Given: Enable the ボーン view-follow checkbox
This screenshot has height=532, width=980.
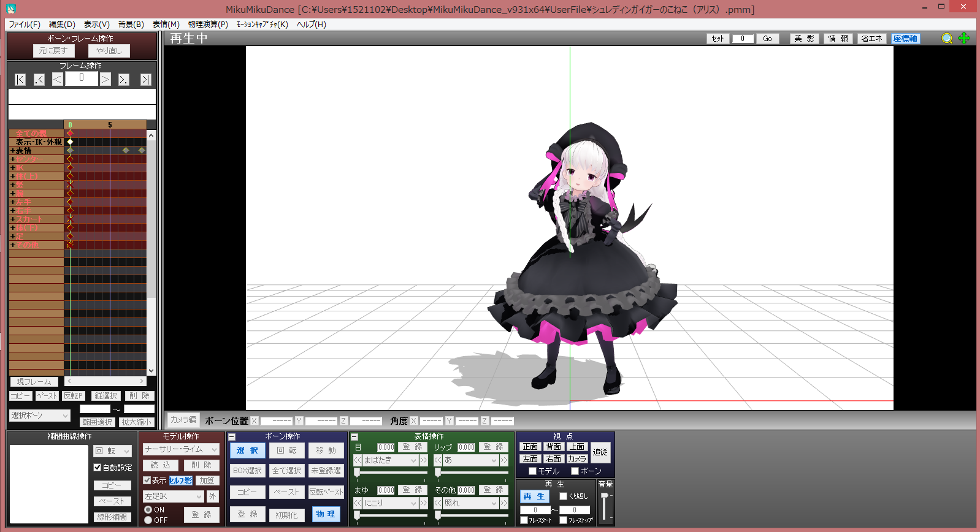Looking at the screenshot, I should pyautogui.click(x=575, y=471).
